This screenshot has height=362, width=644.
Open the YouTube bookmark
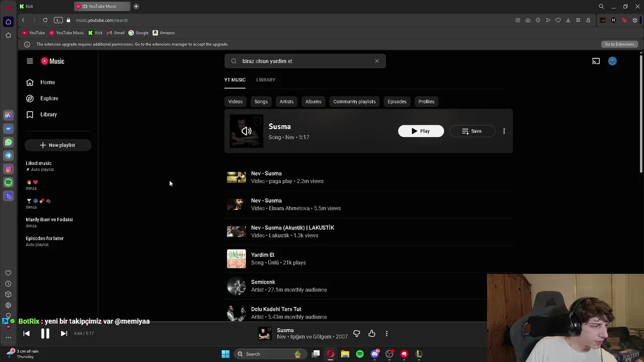33,33
